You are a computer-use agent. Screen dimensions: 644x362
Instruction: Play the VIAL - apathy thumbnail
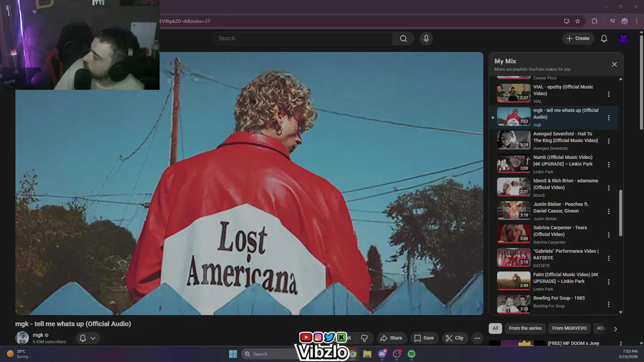[x=514, y=94]
